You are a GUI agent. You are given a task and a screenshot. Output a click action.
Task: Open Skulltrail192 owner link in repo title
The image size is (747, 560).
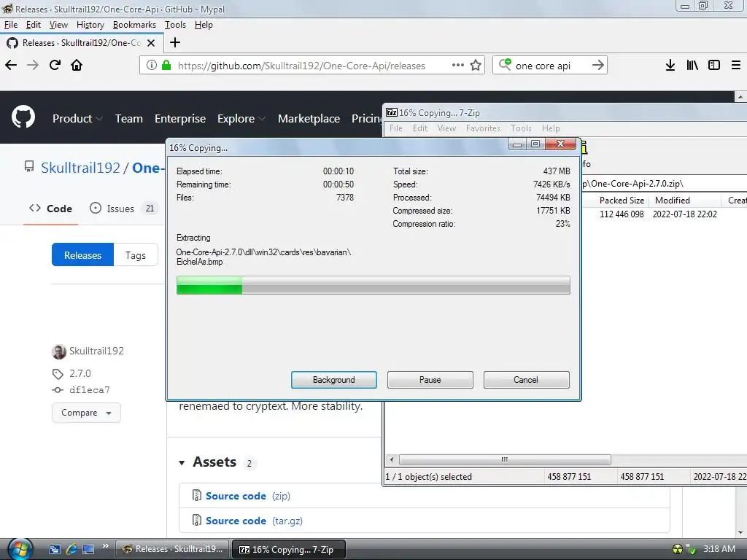tap(80, 168)
